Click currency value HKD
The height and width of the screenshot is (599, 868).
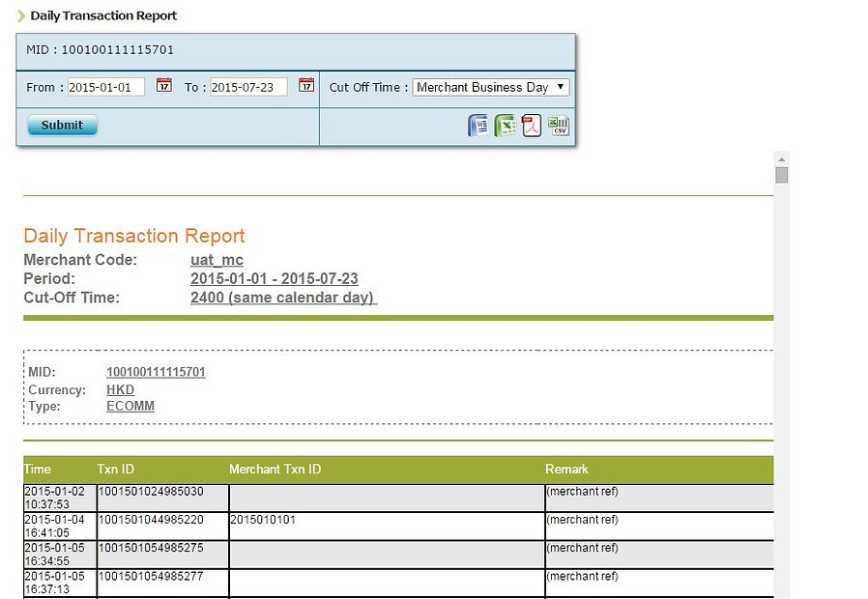pos(120,390)
